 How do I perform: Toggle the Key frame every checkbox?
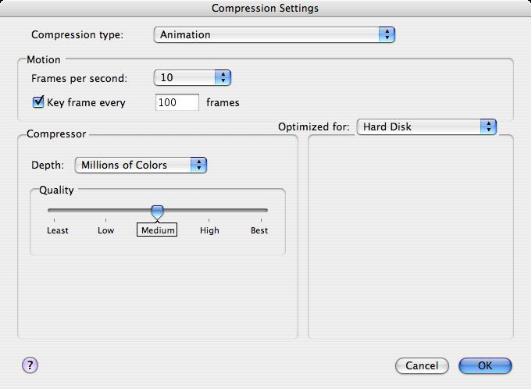[38, 102]
